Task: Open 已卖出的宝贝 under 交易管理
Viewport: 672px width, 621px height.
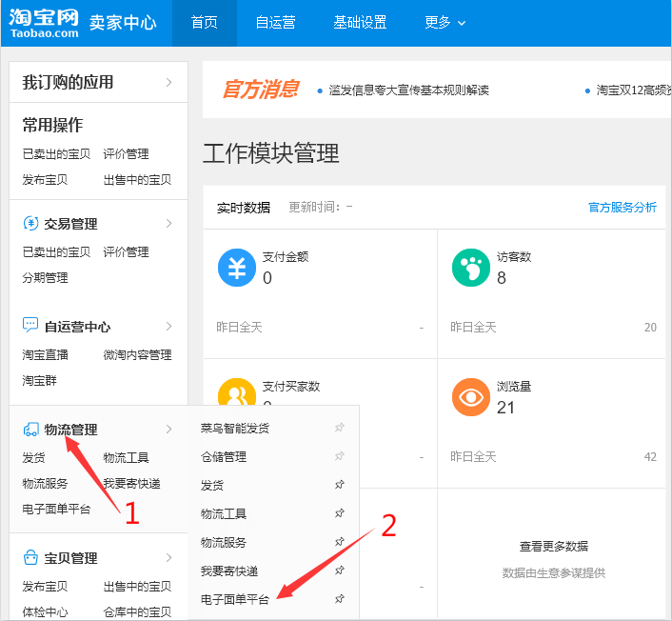Action: point(56,251)
